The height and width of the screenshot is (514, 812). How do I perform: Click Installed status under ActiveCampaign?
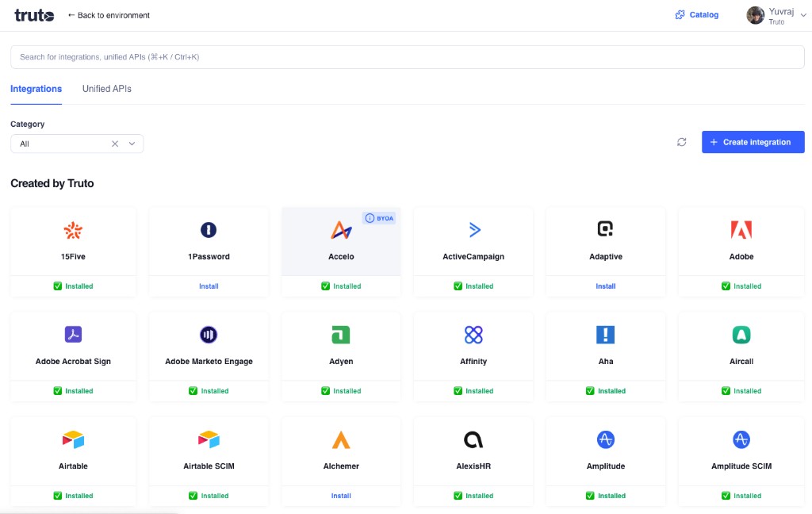[473, 286]
